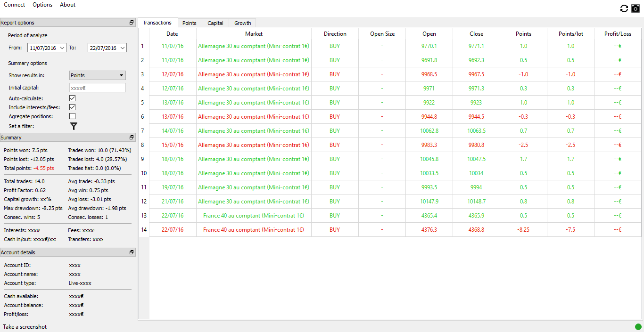This screenshot has width=644, height=332.
Task: Click the Max drawdown -8.25 pts text
Action: [x=33, y=208]
